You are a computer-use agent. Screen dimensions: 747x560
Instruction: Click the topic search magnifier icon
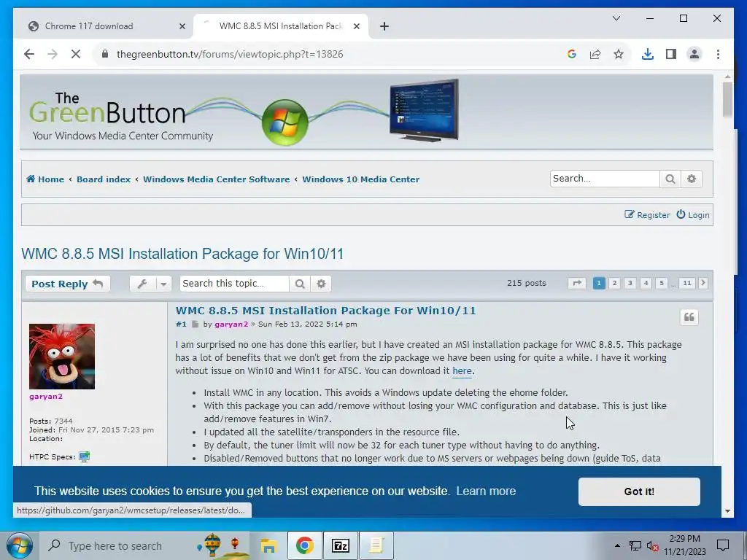coord(300,284)
